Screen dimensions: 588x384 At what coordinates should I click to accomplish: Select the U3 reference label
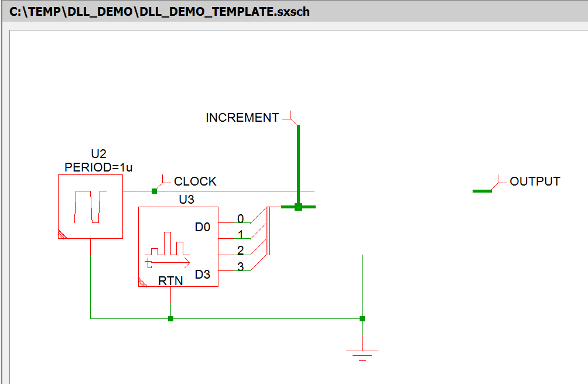[x=186, y=200]
